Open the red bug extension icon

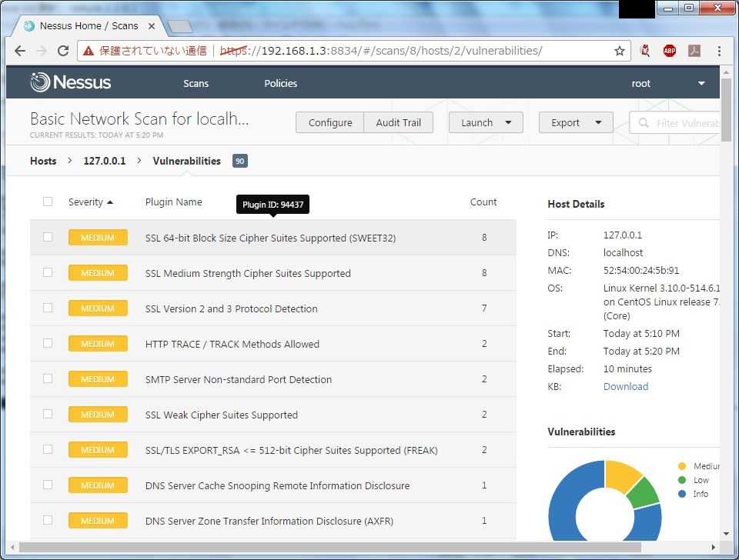645,51
